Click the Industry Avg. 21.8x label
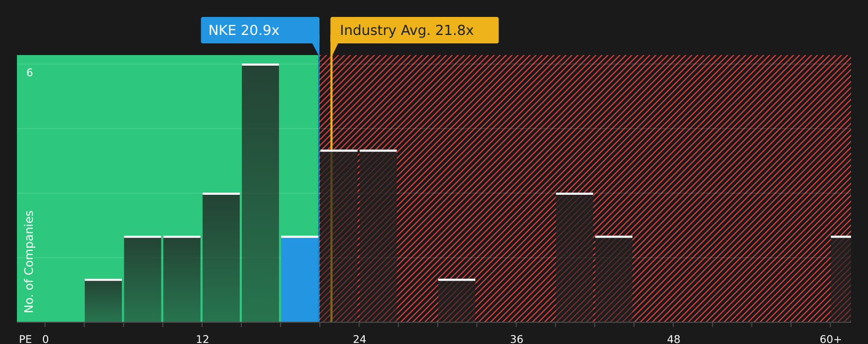 (414, 30)
